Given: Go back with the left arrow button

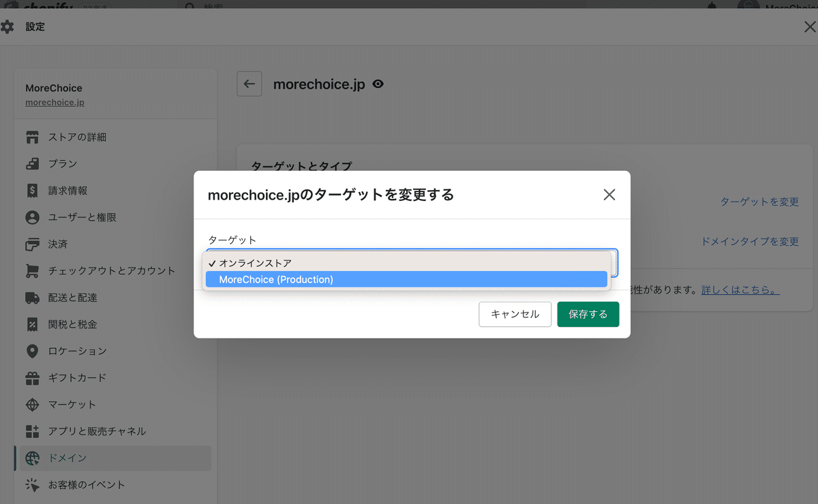Looking at the screenshot, I should click(x=249, y=84).
